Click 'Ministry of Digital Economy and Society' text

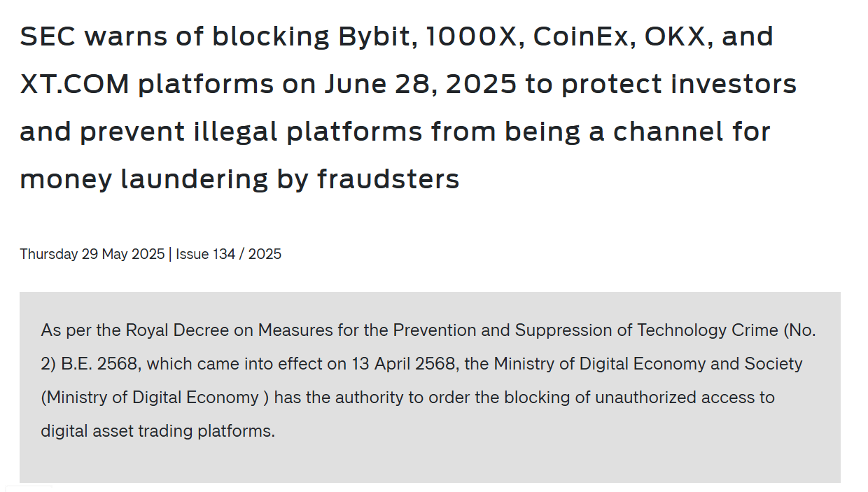648,364
